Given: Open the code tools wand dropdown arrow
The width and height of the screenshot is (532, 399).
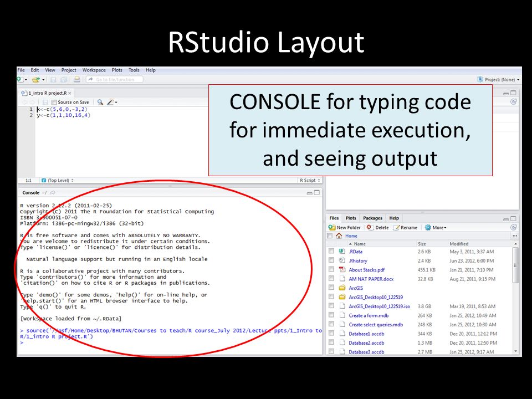Looking at the screenshot, I should pos(116,102).
